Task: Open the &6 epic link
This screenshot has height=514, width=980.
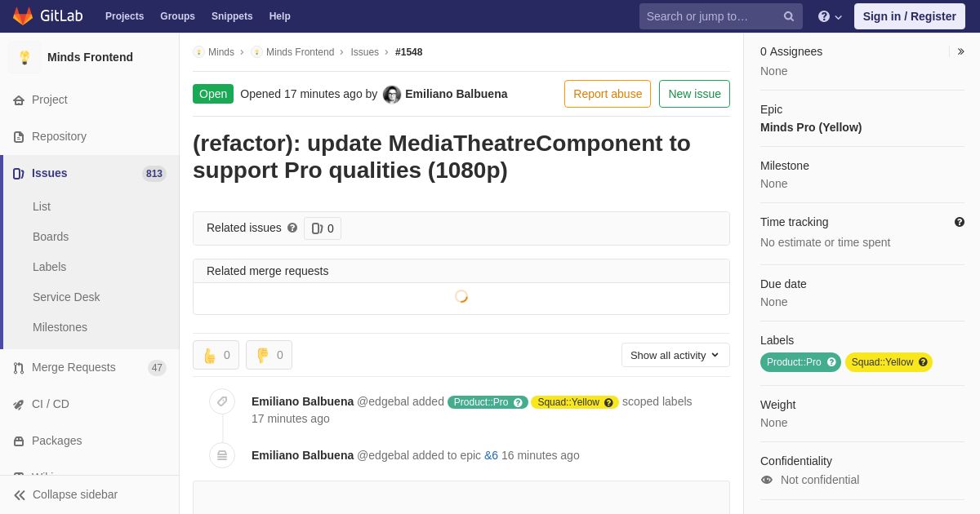Action: coord(491,455)
